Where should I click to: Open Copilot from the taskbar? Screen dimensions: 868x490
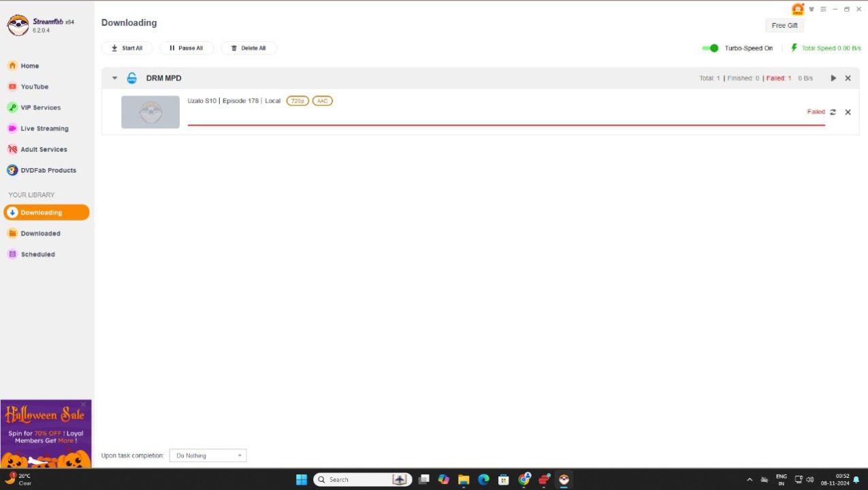point(444,480)
